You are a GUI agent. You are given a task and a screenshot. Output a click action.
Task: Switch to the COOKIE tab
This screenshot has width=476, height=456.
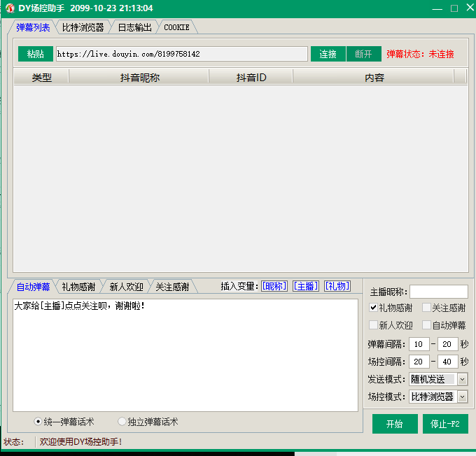click(176, 27)
